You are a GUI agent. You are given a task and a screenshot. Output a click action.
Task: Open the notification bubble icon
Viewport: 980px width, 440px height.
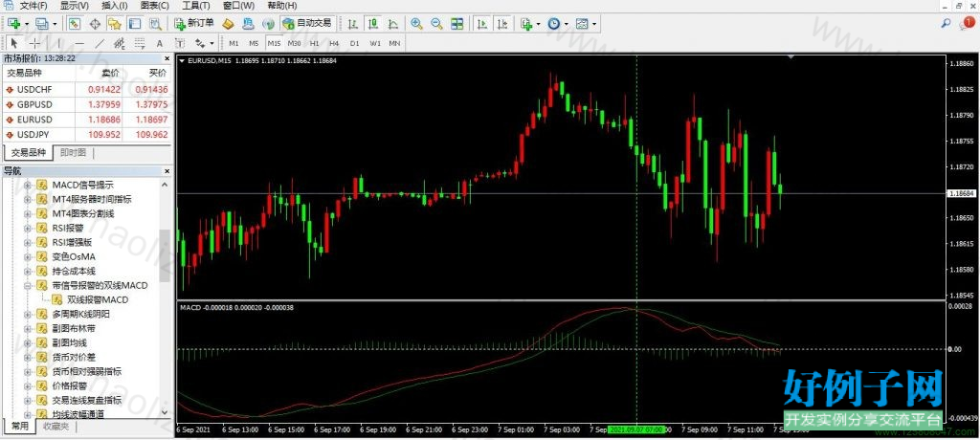tap(967, 23)
